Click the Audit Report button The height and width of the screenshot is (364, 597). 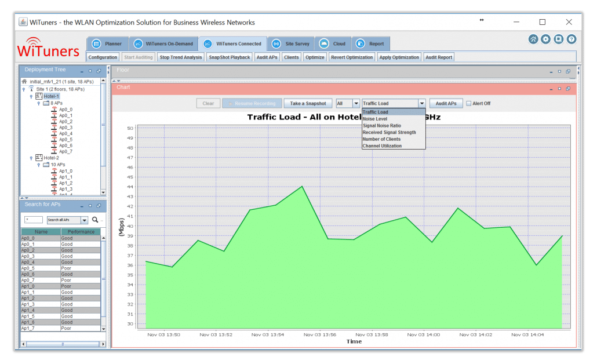pos(439,57)
